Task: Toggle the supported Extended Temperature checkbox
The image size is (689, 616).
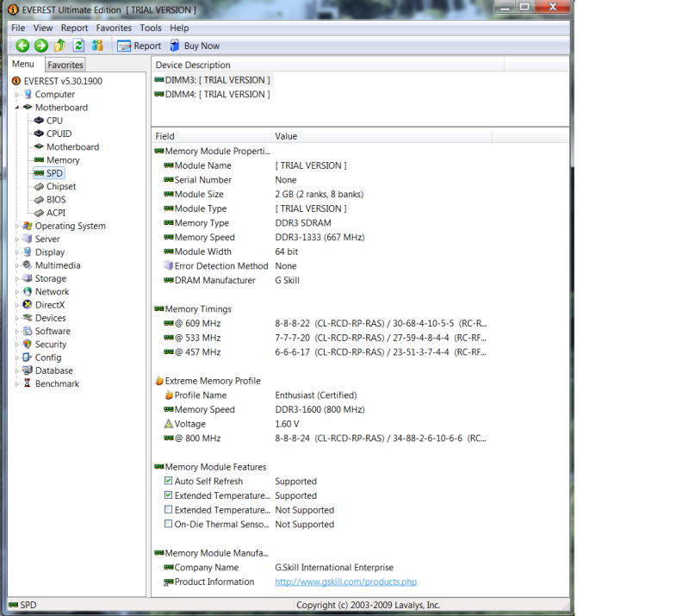Action: coord(168,495)
